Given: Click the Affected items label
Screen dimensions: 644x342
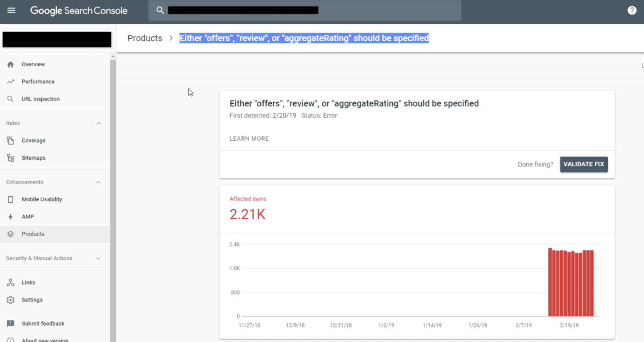Looking at the screenshot, I should point(248,199).
